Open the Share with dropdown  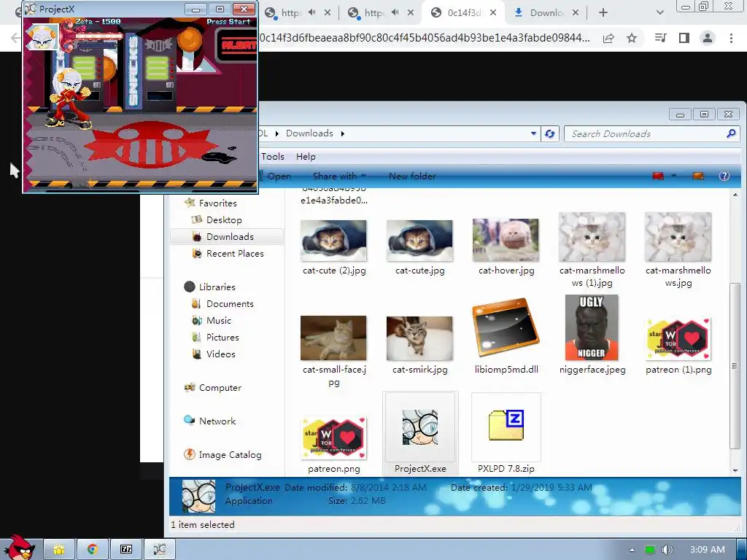338,176
